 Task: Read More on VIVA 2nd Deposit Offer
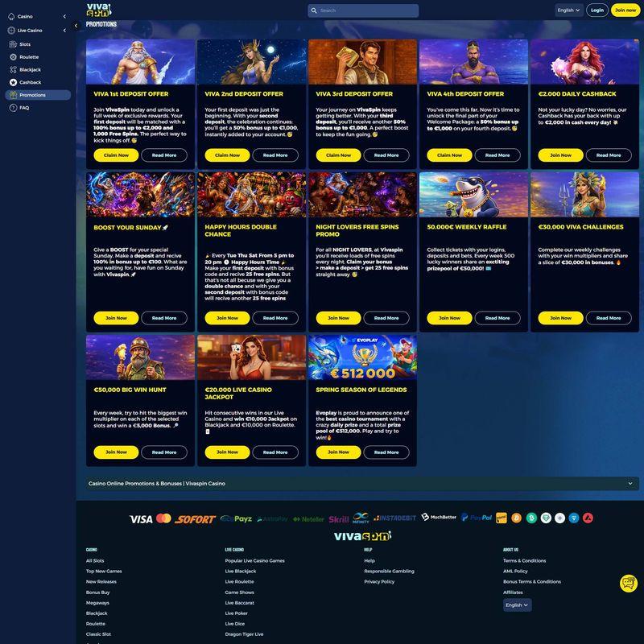275,155
